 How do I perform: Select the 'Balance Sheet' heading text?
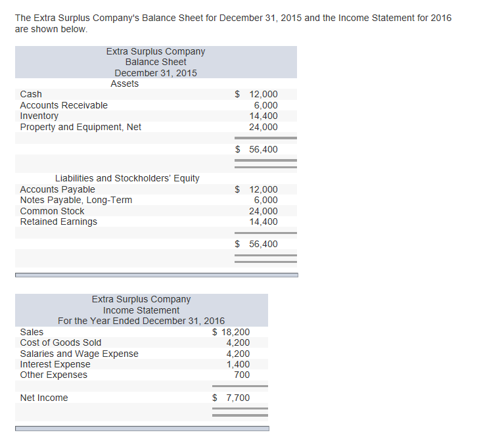[x=156, y=62]
